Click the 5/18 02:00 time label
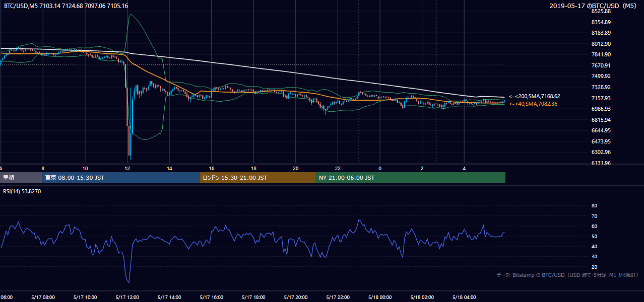 tap(422, 297)
